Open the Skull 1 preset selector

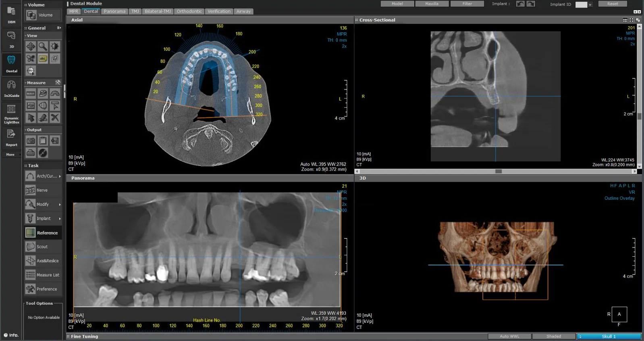pos(609,337)
